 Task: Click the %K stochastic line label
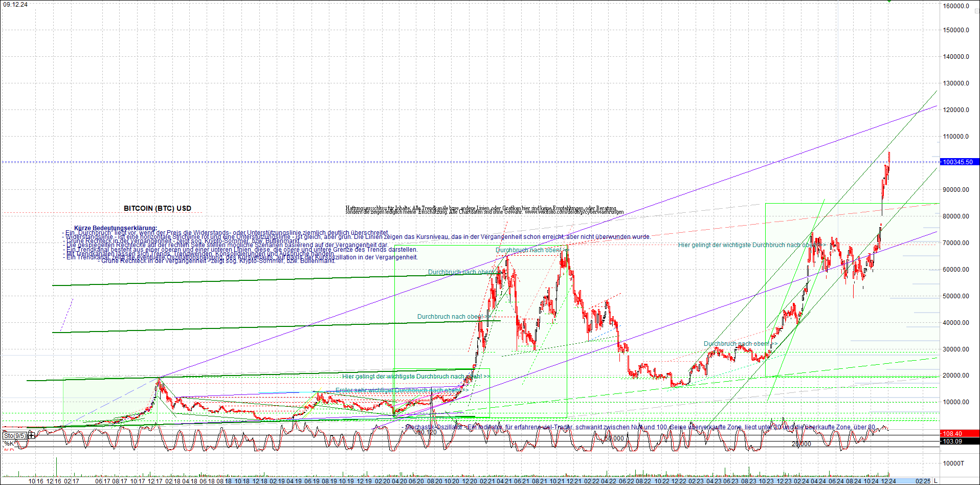click(9, 444)
